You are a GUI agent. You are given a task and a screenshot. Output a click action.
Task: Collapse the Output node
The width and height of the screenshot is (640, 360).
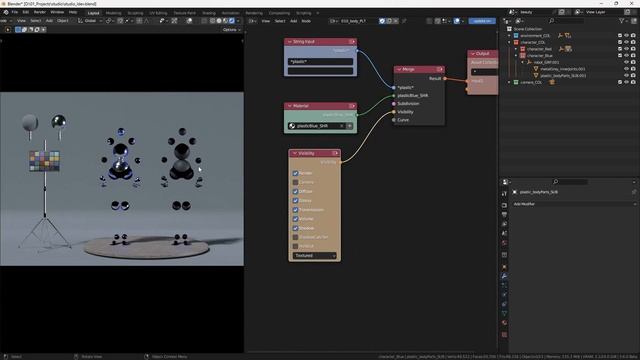(473, 53)
